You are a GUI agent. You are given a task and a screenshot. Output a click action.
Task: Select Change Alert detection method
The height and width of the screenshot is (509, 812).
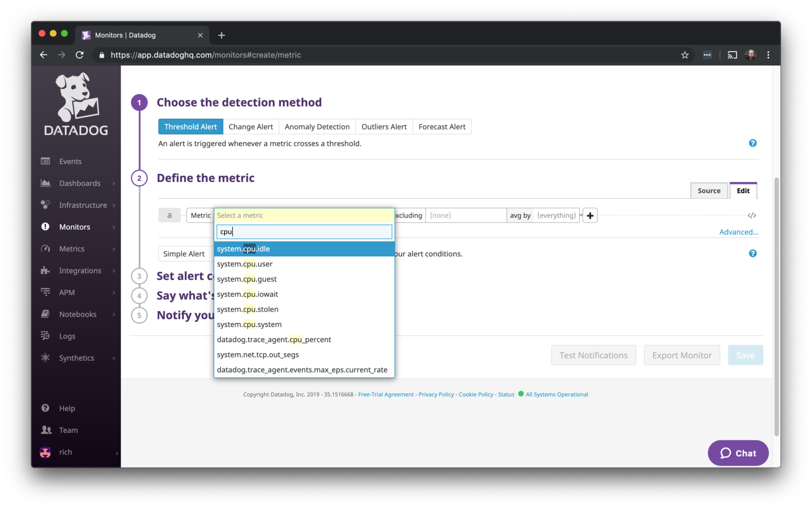(x=251, y=127)
